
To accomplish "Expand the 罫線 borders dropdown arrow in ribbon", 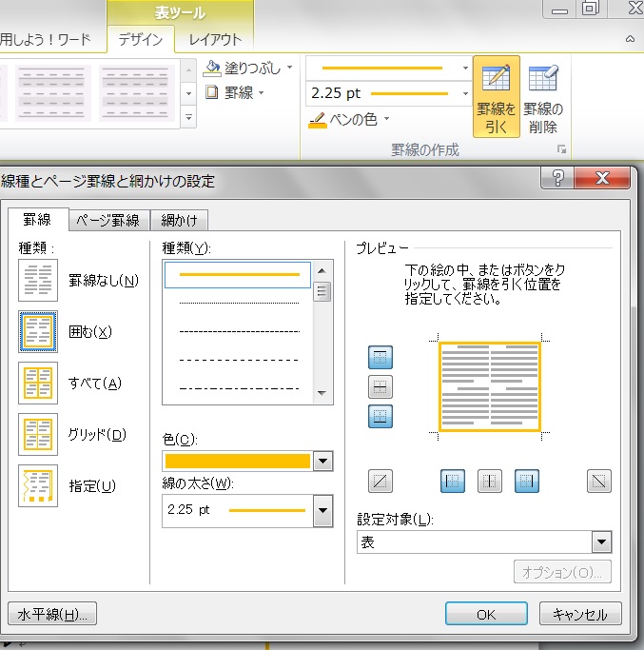I will (x=261, y=93).
